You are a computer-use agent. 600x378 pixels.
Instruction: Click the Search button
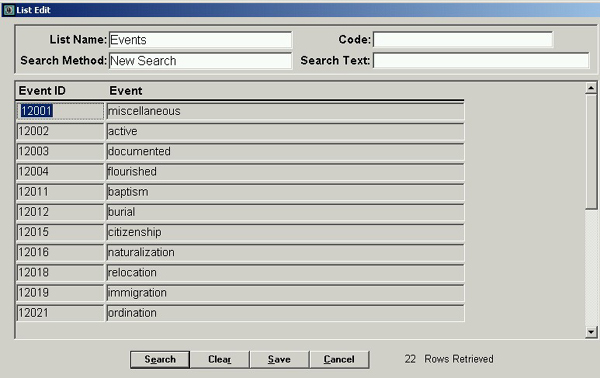160,359
